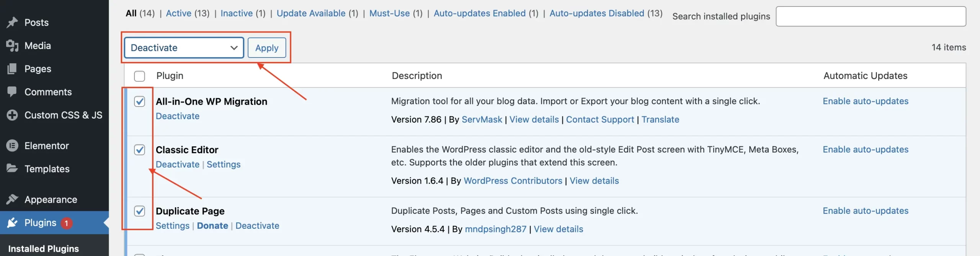Open Classic Editor Settings
The height and width of the screenshot is (256, 980).
click(x=224, y=164)
